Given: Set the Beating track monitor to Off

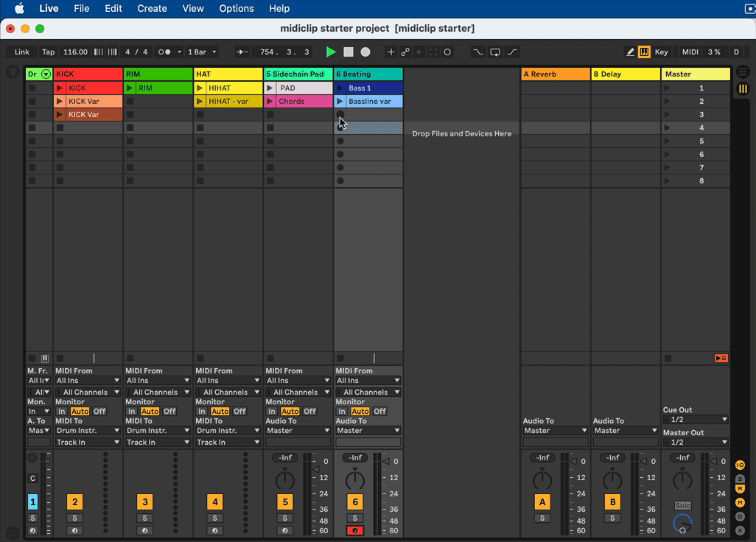Looking at the screenshot, I should pyautogui.click(x=379, y=412).
